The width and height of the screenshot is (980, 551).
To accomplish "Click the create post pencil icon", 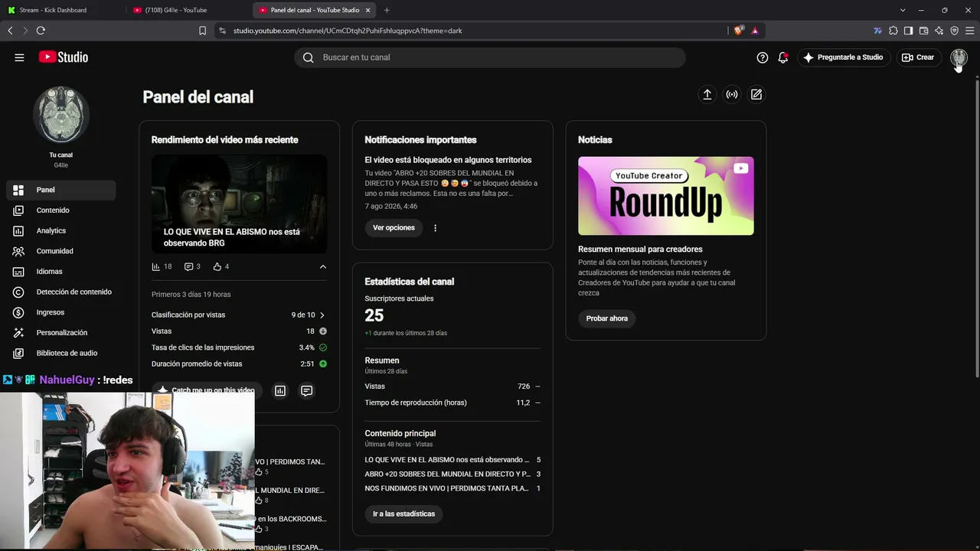I will click(756, 94).
